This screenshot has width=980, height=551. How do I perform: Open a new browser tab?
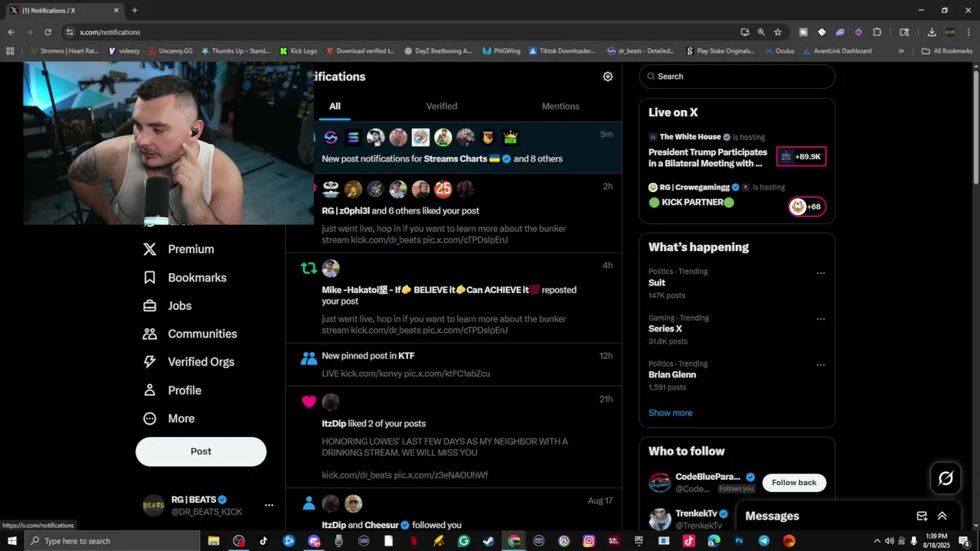point(135,11)
